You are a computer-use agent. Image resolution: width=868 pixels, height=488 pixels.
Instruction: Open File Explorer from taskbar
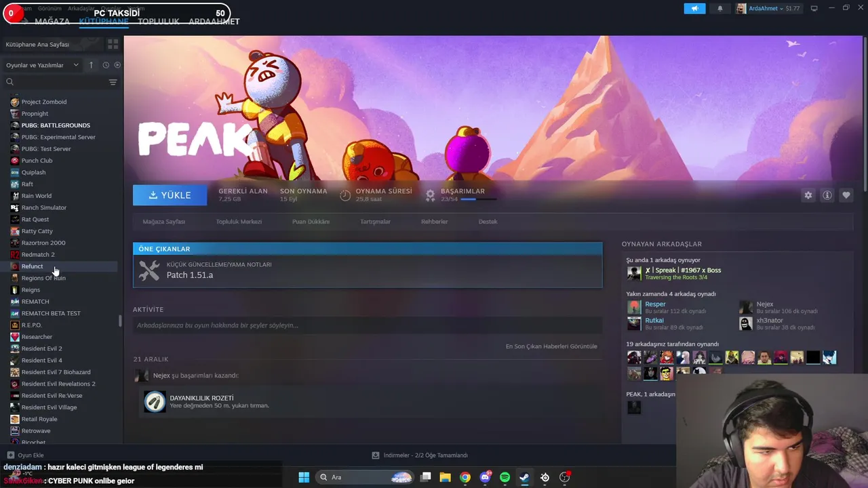(445, 477)
